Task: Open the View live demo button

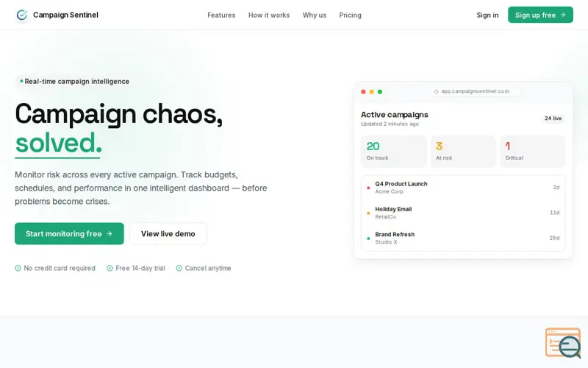Action: point(168,233)
